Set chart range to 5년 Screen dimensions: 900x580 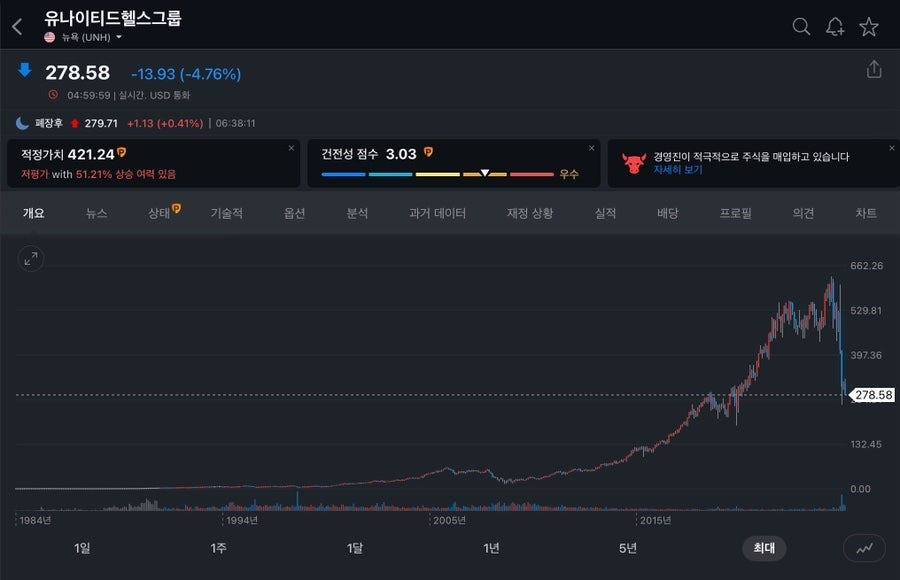[627, 548]
